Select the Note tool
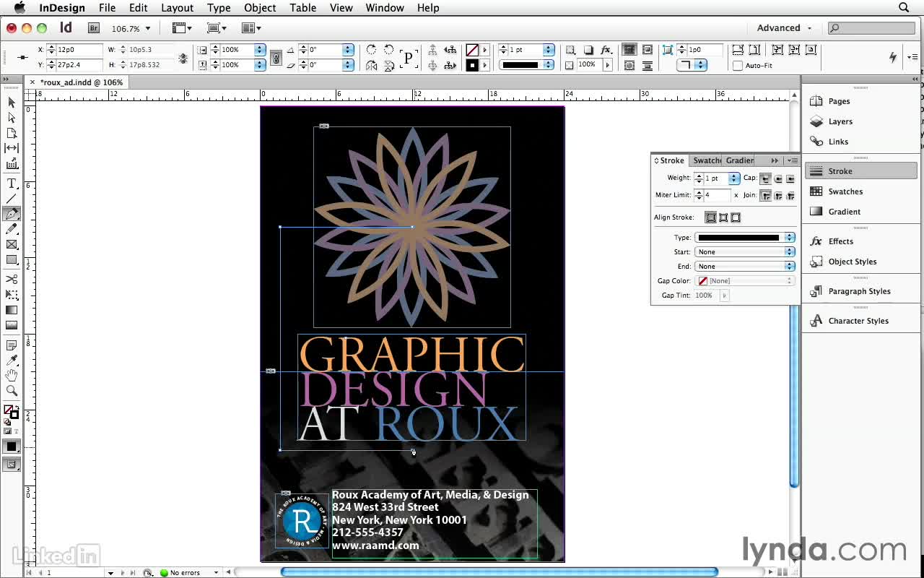This screenshot has width=924, height=578. (12, 345)
